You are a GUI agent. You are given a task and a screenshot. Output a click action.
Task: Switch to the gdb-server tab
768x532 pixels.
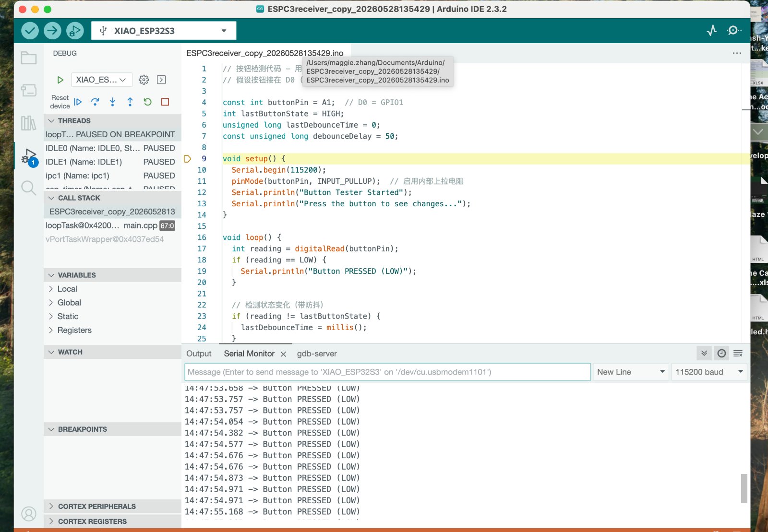tap(317, 354)
